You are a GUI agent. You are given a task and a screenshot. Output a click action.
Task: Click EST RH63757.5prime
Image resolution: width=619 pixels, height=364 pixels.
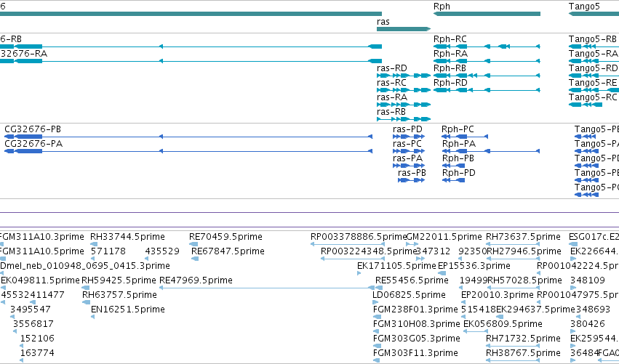87,302
